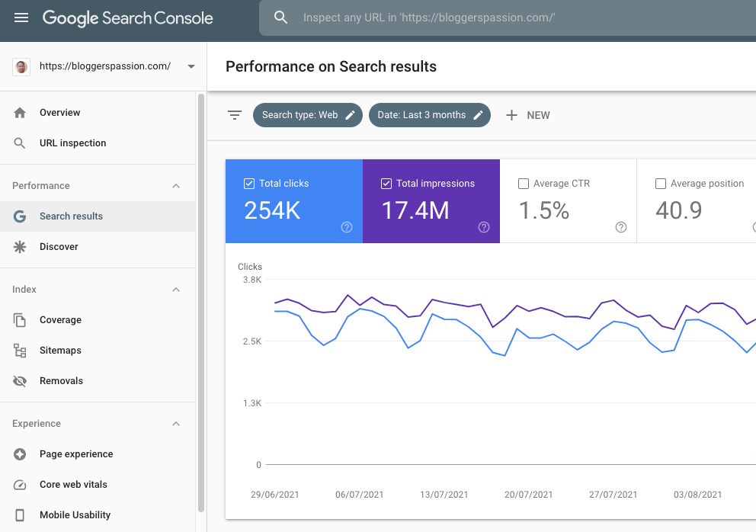This screenshot has height=532, width=756.
Task: Click the 20/07/2021 date axis label
Action: point(528,495)
